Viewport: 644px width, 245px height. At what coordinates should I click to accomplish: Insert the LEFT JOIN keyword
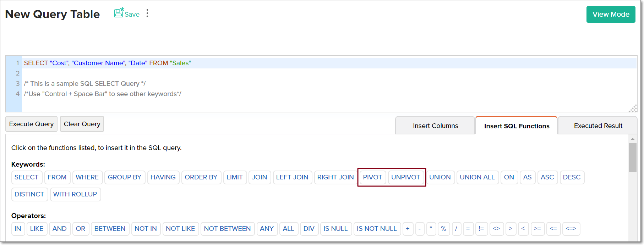tap(292, 177)
